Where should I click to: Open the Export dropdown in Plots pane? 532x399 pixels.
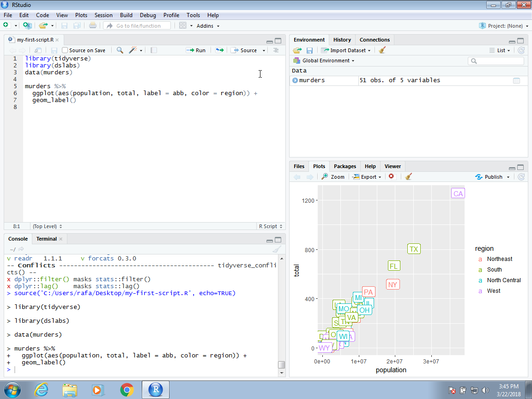point(368,177)
